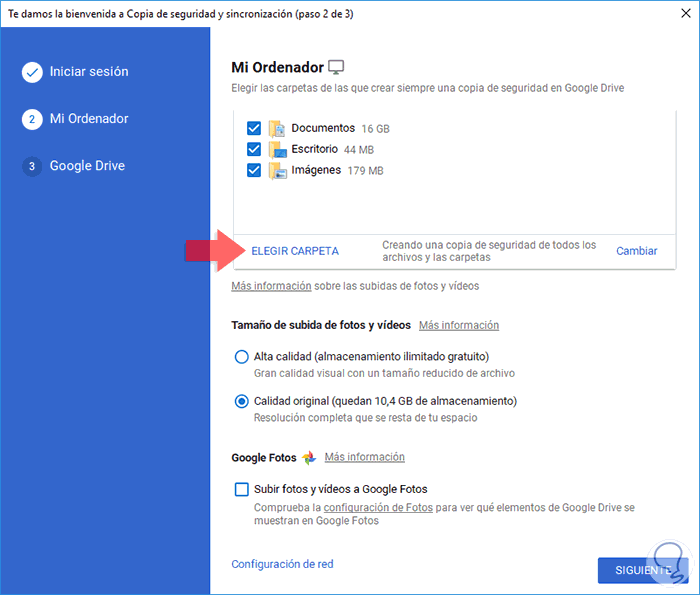Open Configuración de red
700x595 pixels.
click(x=282, y=564)
